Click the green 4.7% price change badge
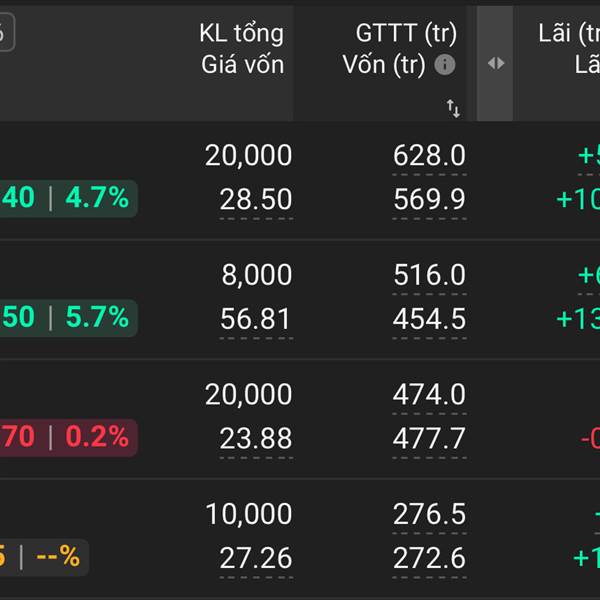The width and height of the screenshot is (600, 600). click(x=68, y=198)
